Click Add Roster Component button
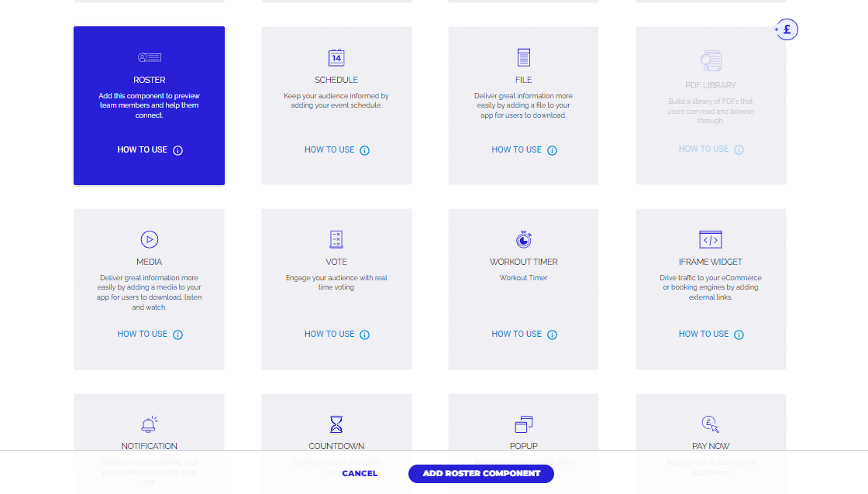 coord(481,473)
